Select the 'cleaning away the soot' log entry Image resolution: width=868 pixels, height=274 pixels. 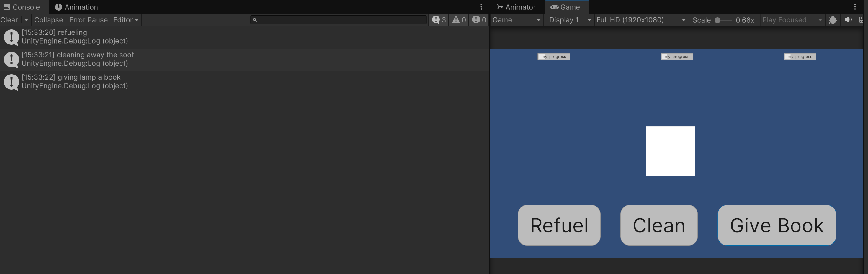tap(244, 59)
